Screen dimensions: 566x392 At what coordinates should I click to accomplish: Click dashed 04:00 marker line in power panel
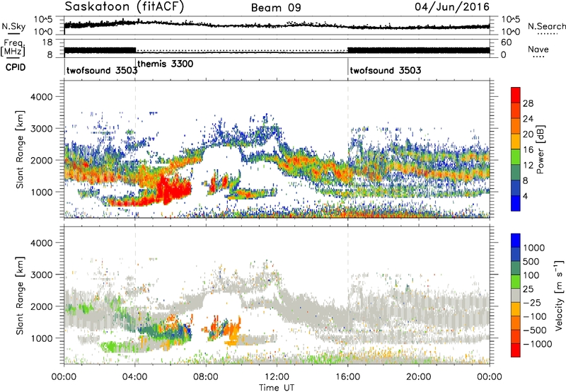coord(135,149)
